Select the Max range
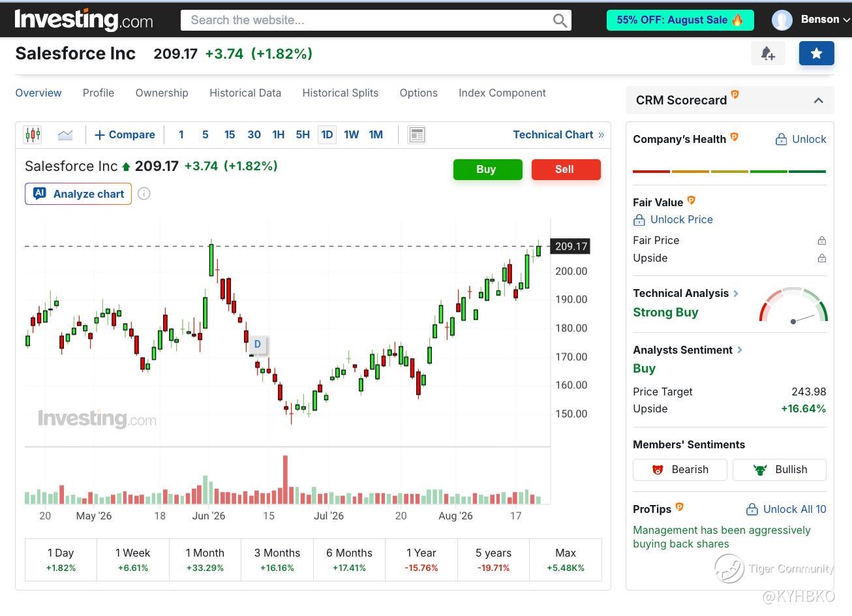The image size is (852, 616). pyautogui.click(x=566, y=560)
